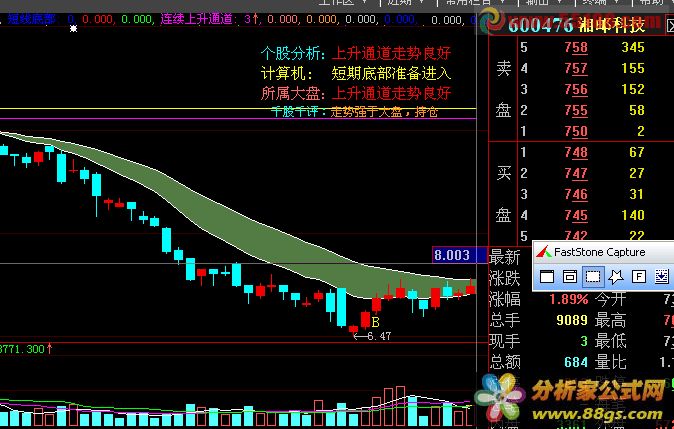
Task: Click the 今开 label
Action: coord(610,299)
